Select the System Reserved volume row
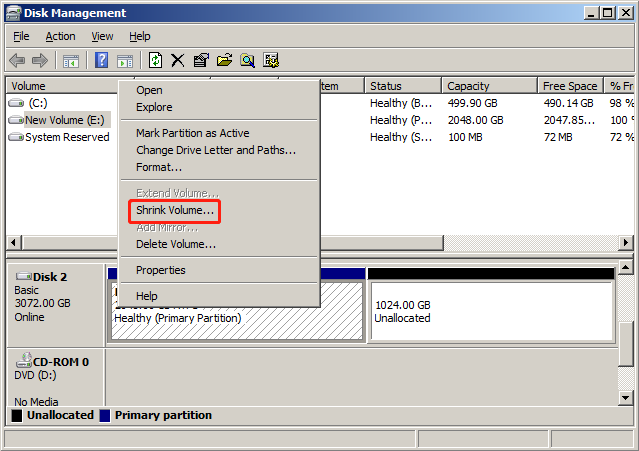Screen dimensions: 639x451 (x=66, y=137)
